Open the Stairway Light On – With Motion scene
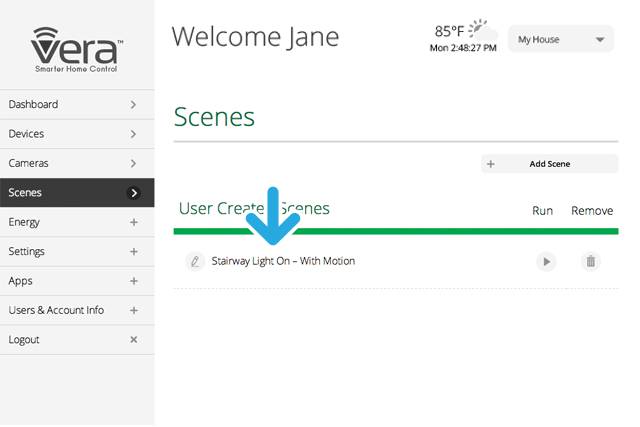 283,261
